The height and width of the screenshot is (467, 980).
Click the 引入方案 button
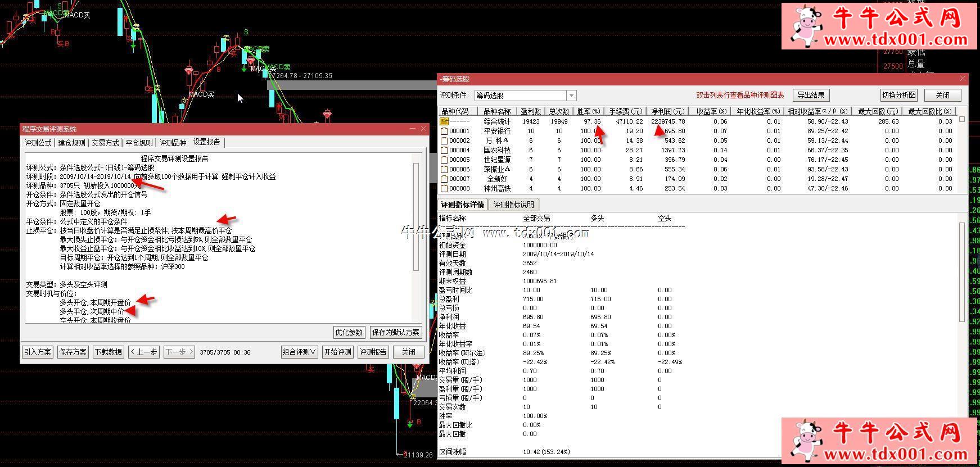coord(38,352)
